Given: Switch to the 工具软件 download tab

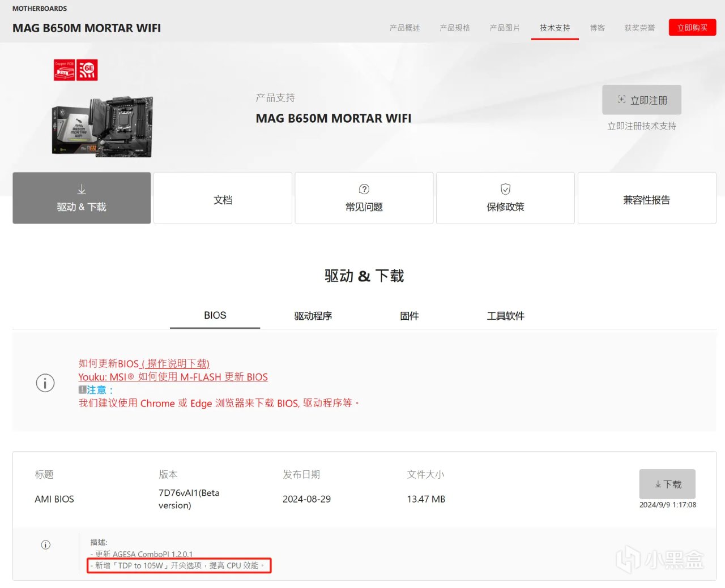Looking at the screenshot, I should 506,316.
